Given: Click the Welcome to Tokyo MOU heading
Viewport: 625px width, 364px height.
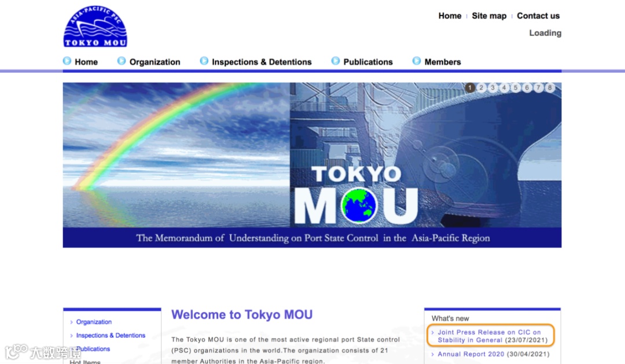Looking at the screenshot, I should point(242,315).
